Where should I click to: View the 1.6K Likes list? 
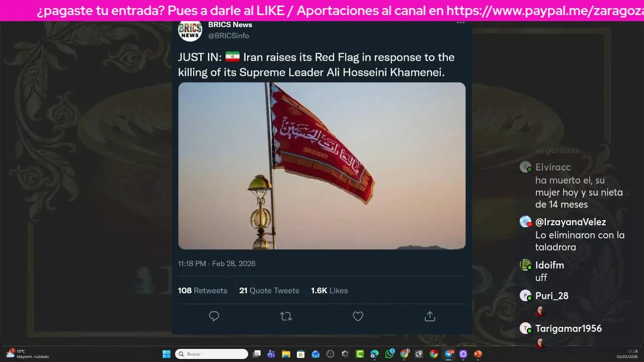[330, 291]
